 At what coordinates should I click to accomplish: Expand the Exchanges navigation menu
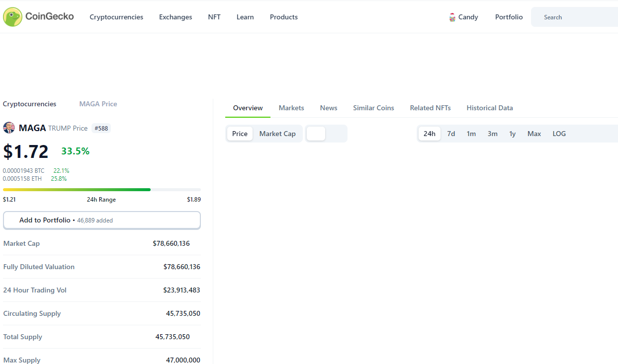176,17
